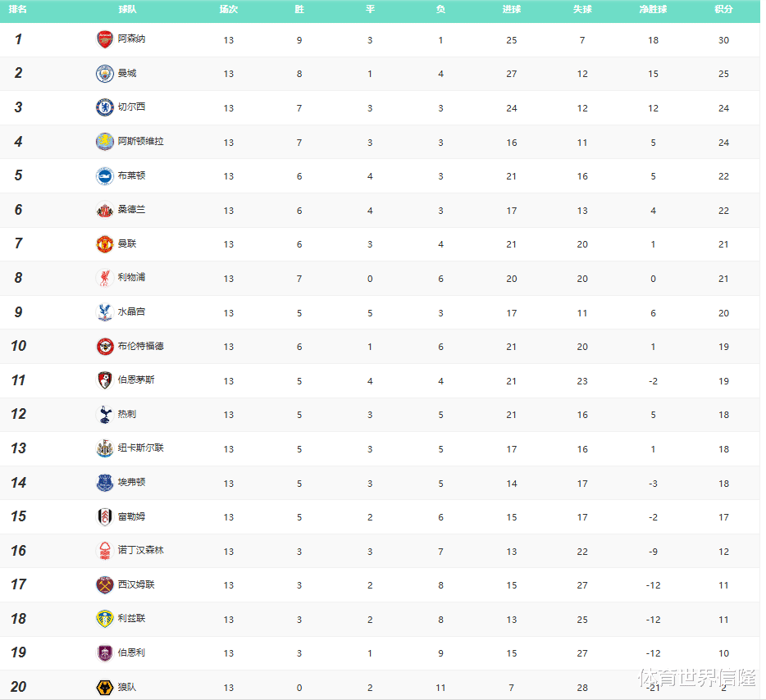Viewport: 766px width, 700px height.
Task: Click the Wolves crest icon
Action: (104, 687)
